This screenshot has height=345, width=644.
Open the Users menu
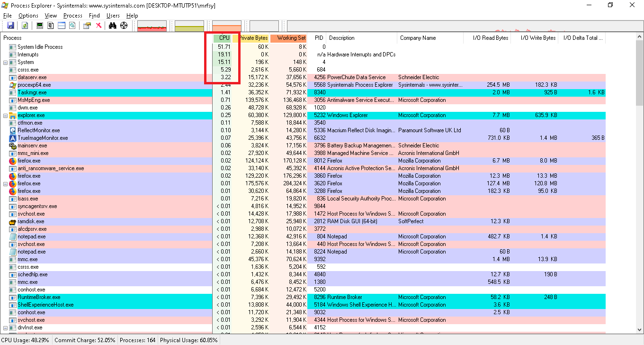click(113, 15)
